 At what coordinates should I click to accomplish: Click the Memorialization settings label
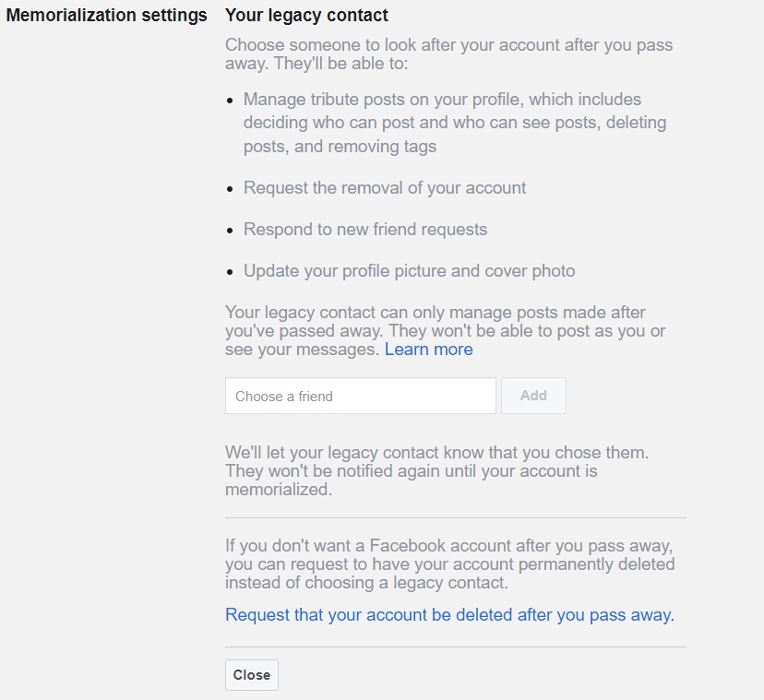[106, 16]
